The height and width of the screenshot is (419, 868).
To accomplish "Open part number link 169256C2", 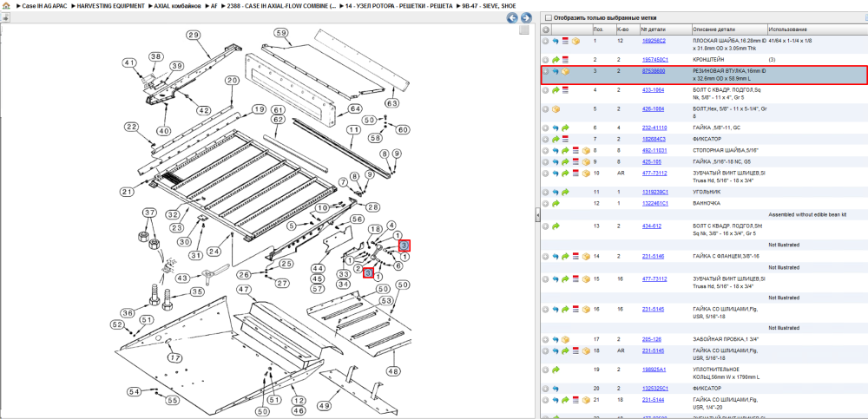I will tap(654, 41).
